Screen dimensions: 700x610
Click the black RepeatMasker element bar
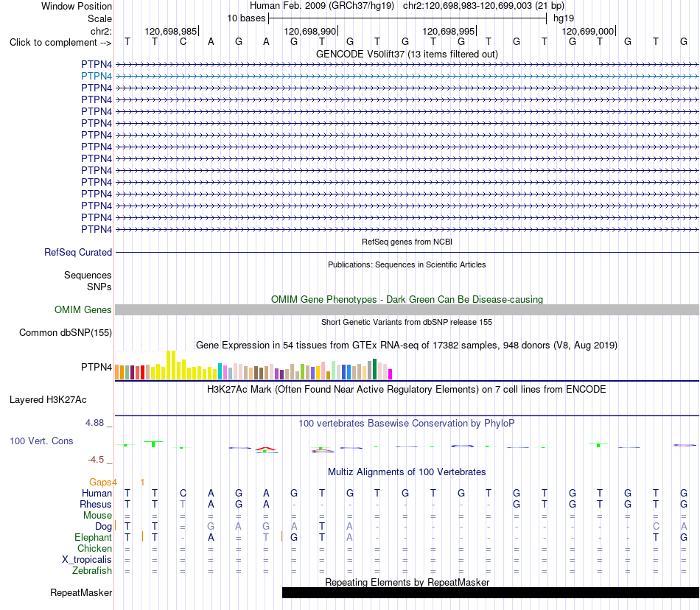[491, 592]
